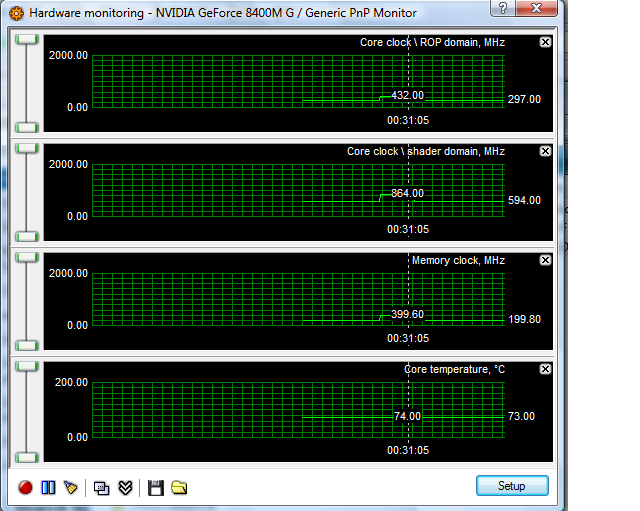Click the upper slider handle of shader domain graph

click(x=27, y=148)
